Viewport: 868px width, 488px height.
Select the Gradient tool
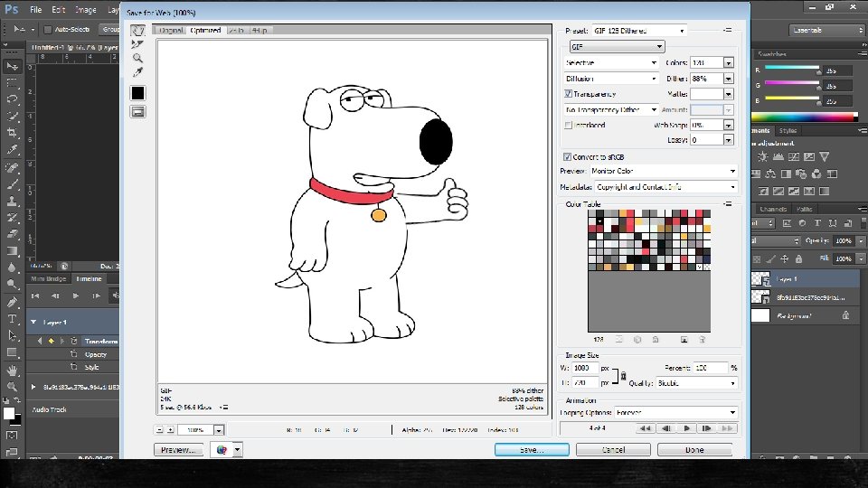(x=12, y=250)
